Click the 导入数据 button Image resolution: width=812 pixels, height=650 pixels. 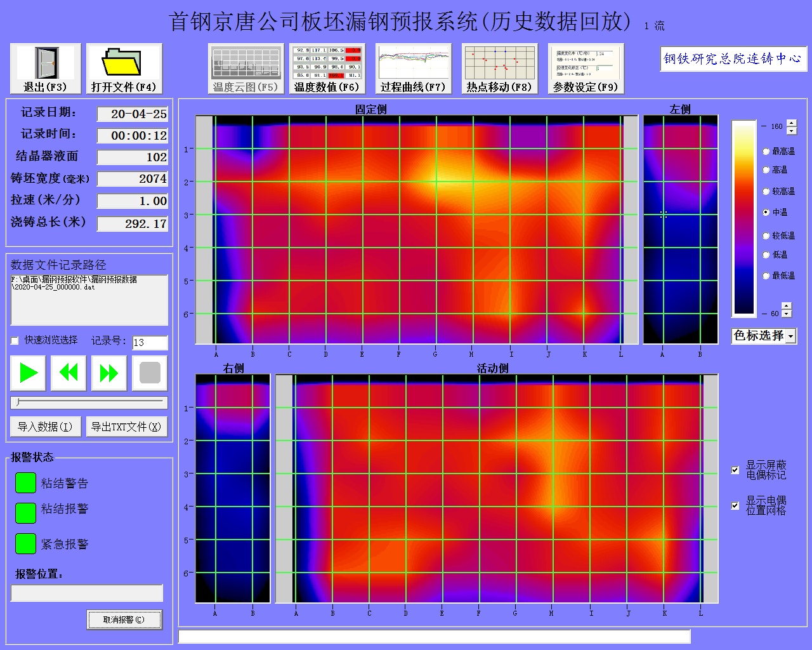(x=45, y=427)
